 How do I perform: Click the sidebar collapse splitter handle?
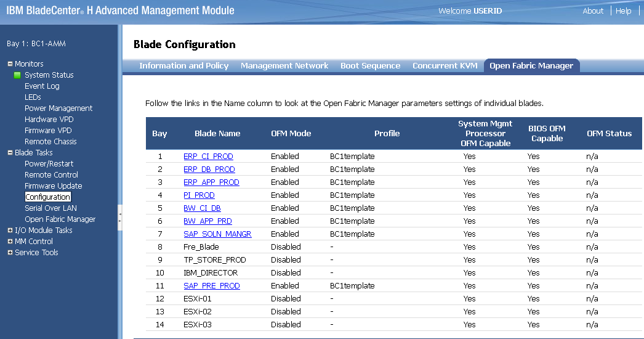(x=120, y=217)
